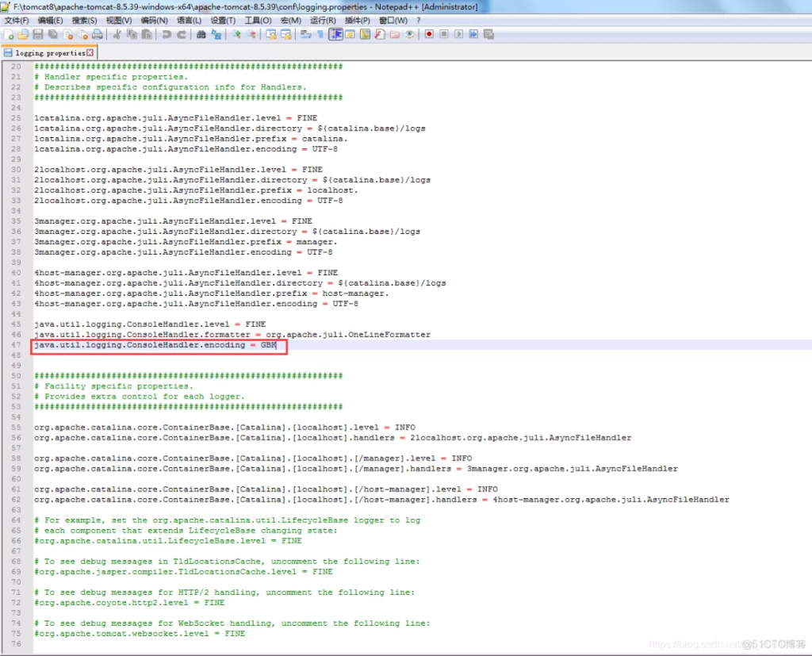Select the logging.properties tab
Image resolution: width=812 pixels, height=656 pixels.
coord(49,52)
